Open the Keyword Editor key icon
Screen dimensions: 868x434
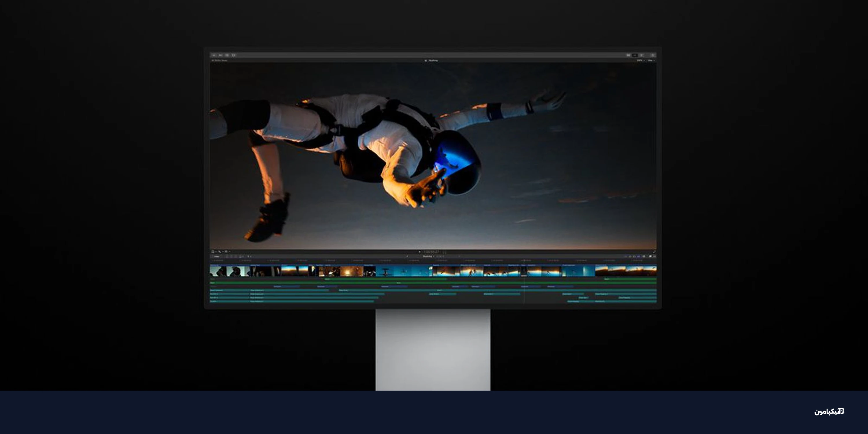point(220,55)
